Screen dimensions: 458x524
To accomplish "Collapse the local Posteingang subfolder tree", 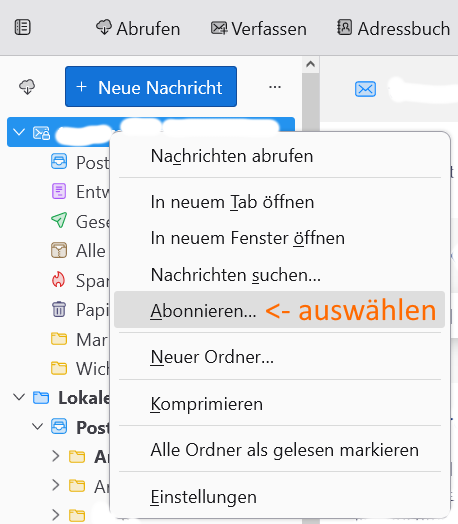I will 37,427.
